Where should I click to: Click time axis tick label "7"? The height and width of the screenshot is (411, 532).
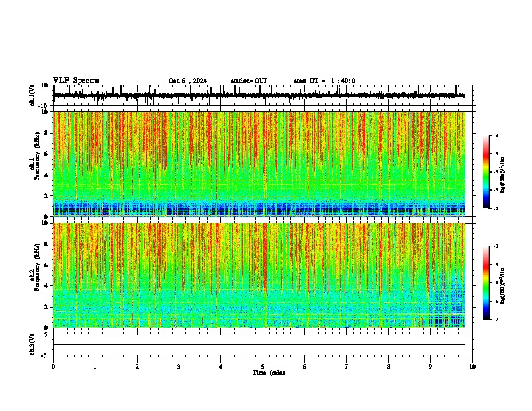347,367
